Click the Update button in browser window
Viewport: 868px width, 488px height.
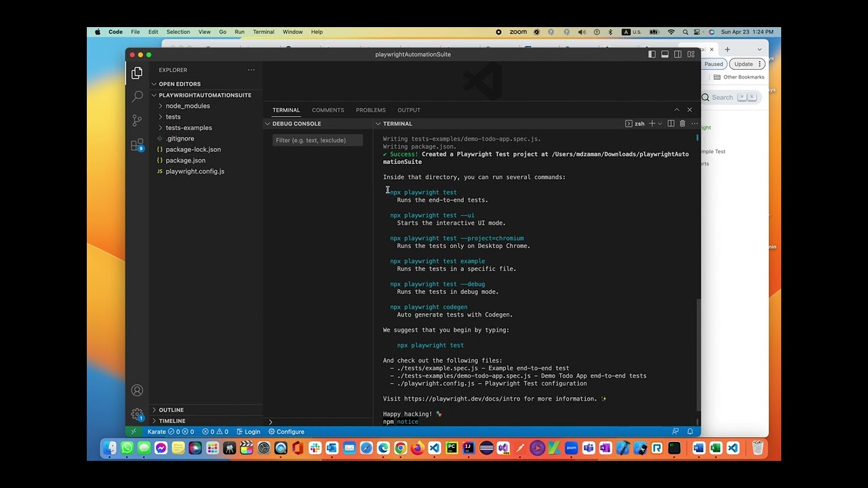(747, 64)
